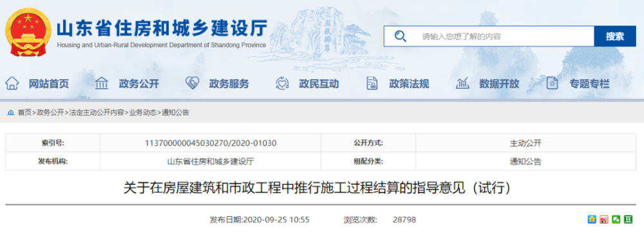Click the 山东省住房和城乡建设厅 site title
Viewport: 644px width, 233px height.
(162, 28)
